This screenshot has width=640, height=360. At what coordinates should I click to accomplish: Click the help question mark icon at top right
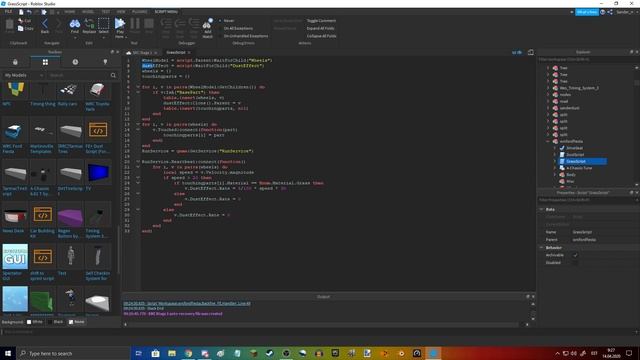(x=602, y=12)
